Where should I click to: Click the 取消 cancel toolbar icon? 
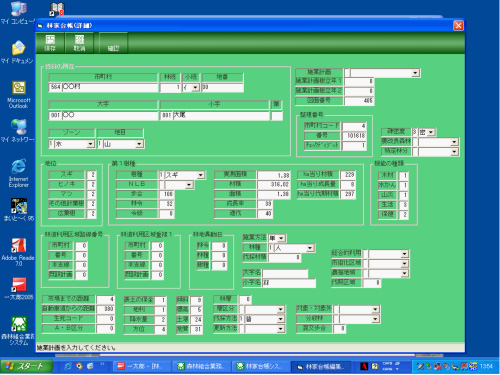(x=79, y=43)
